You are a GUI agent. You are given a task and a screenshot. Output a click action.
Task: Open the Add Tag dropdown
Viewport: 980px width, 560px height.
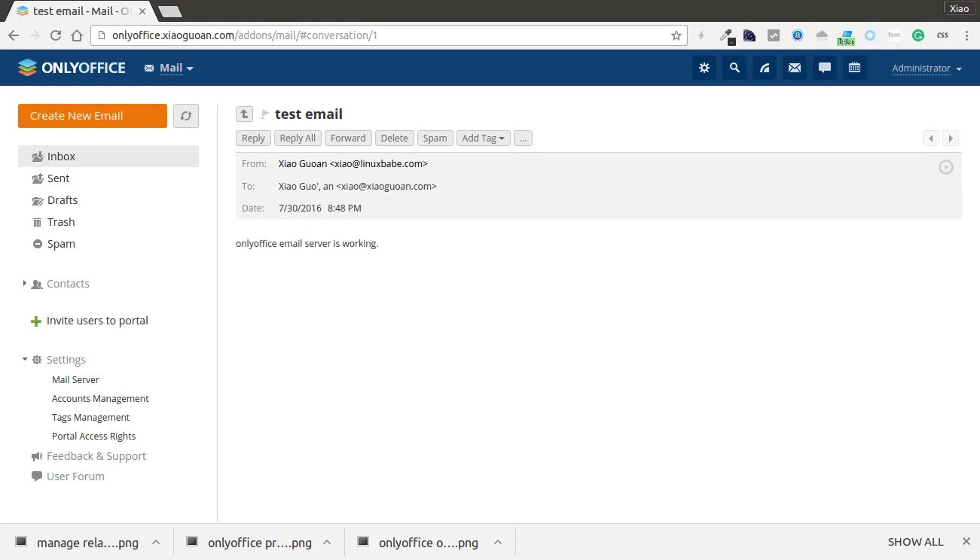click(484, 138)
